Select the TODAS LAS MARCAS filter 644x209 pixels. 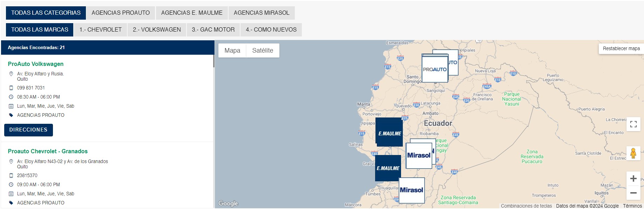tap(40, 30)
